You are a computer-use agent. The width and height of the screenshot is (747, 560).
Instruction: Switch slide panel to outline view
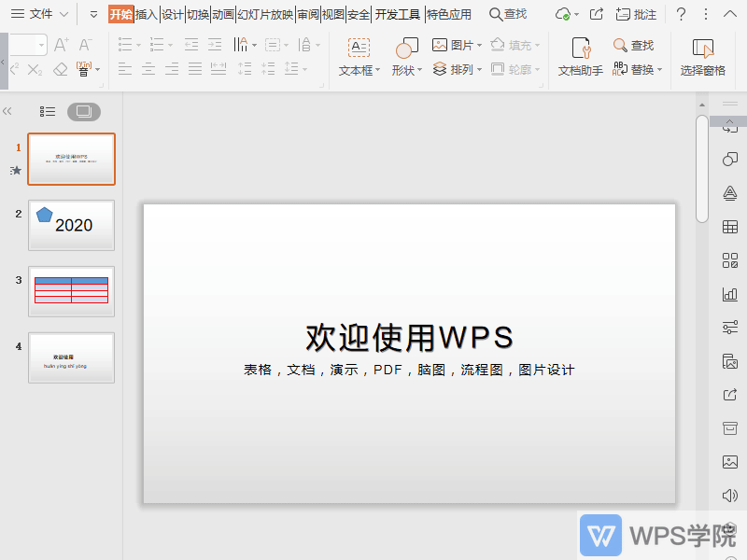coord(47,111)
